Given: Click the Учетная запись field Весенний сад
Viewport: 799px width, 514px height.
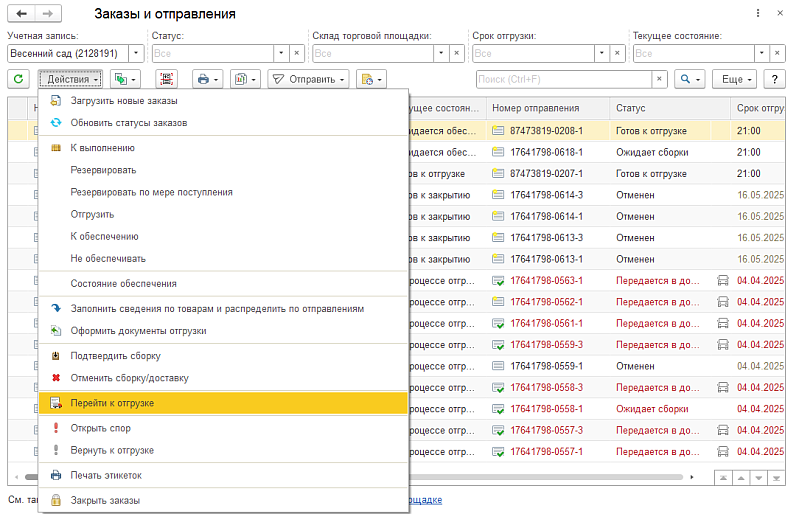Looking at the screenshot, I should point(68,53).
